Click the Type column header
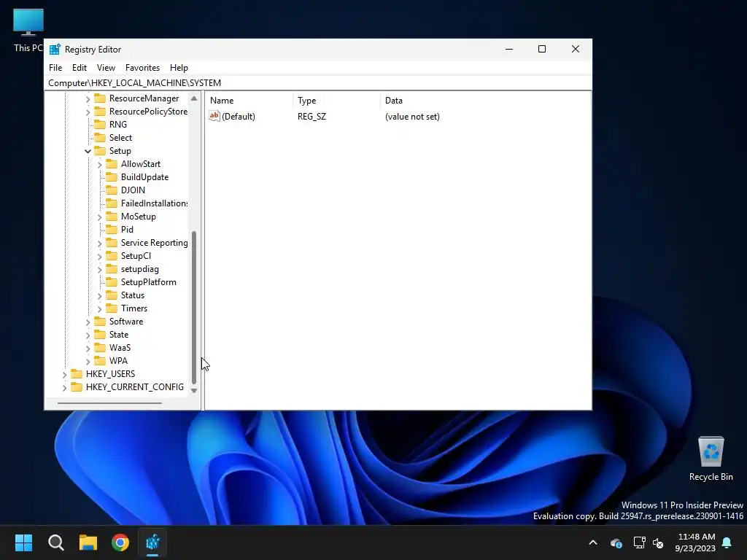This screenshot has height=560, width=747. 337,101
